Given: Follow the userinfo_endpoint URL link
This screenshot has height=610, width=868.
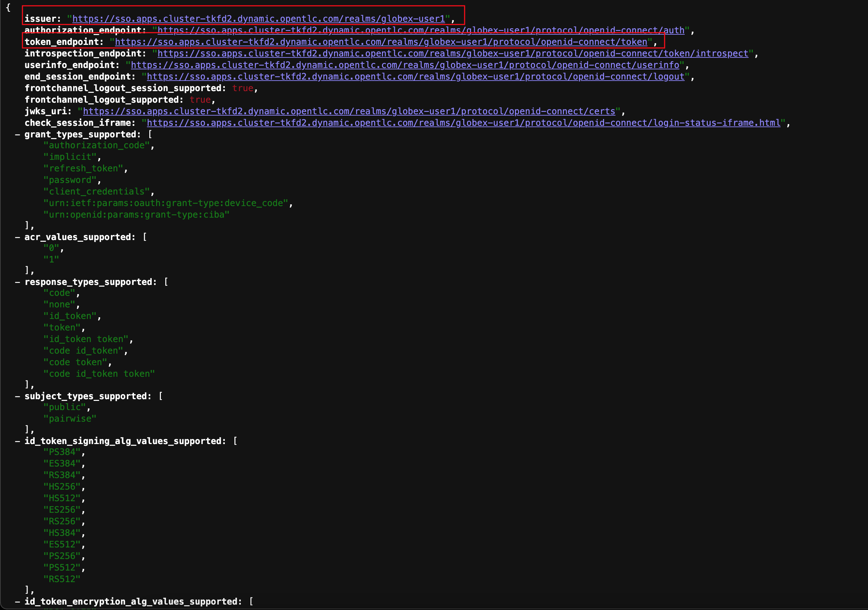Looking at the screenshot, I should (405, 65).
